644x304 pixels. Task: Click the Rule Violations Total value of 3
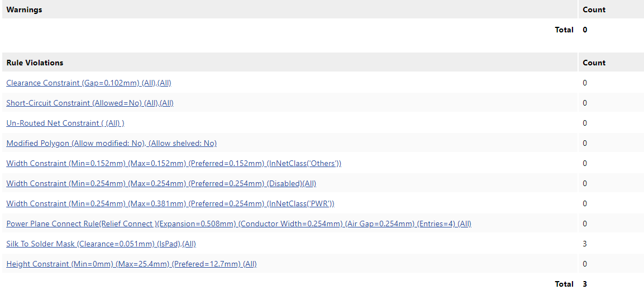tap(585, 284)
